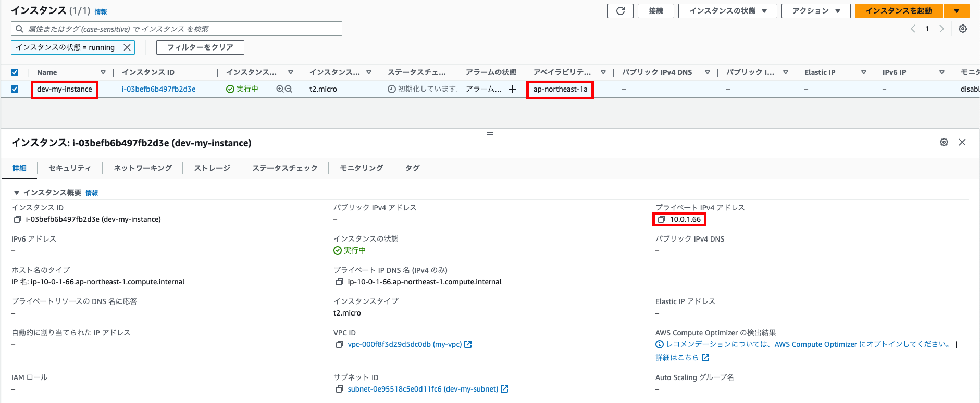Zoom in icon beside running status
The height and width of the screenshot is (403, 980).
click(280, 89)
